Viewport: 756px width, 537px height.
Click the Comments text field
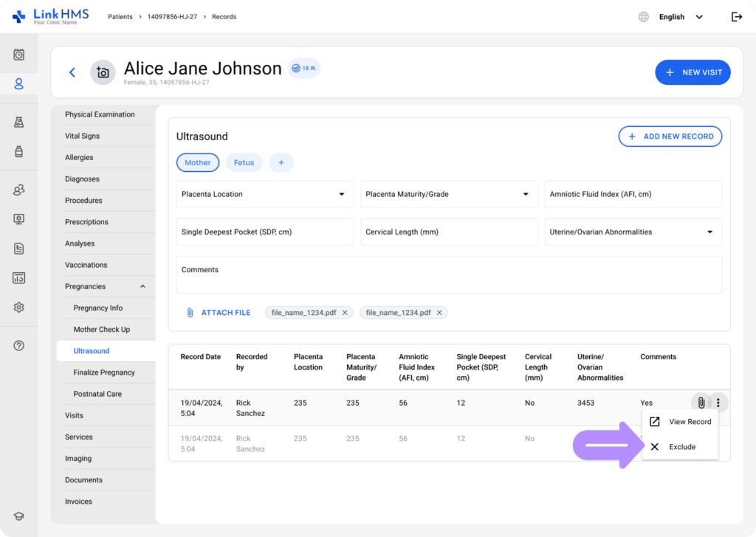click(449, 275)
